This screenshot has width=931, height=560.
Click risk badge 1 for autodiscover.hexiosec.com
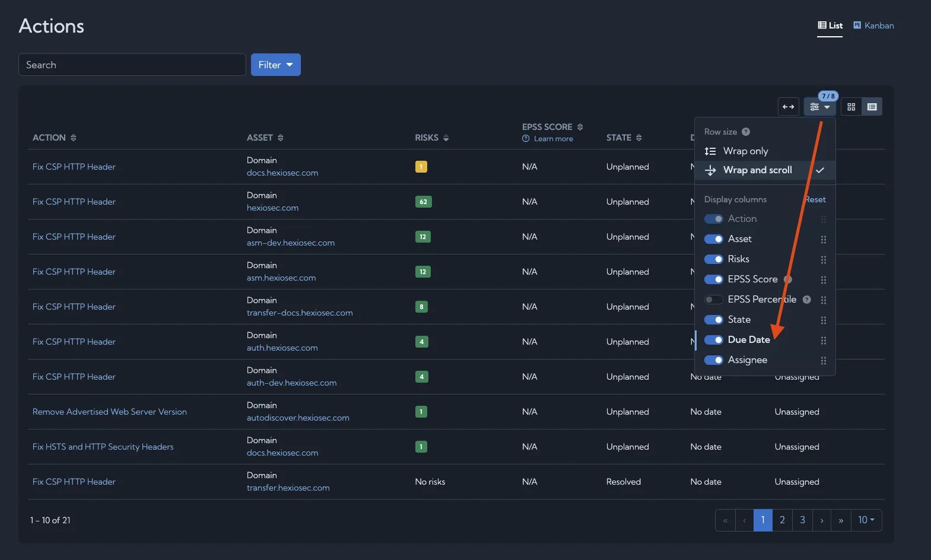coord(421,412)
